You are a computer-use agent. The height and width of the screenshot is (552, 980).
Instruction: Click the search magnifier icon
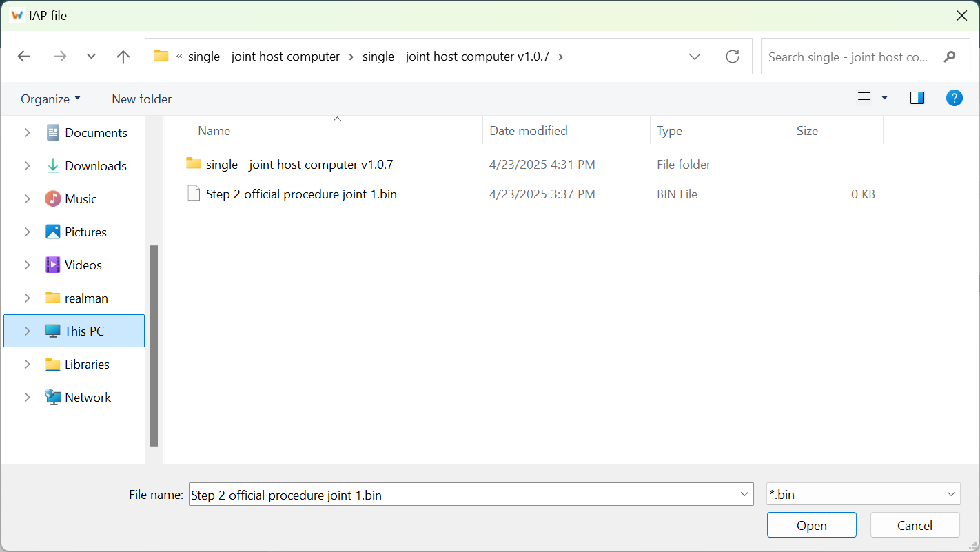[x=950, y=57]
